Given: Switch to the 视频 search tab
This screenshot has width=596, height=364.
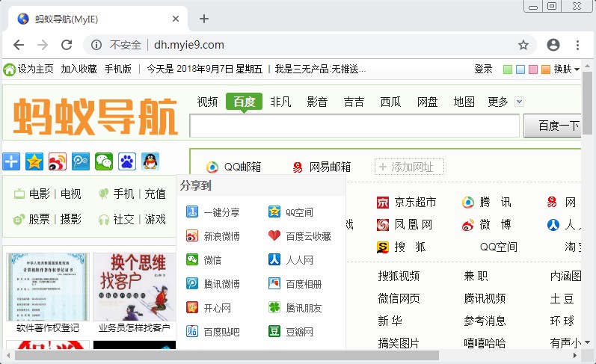Looking at the screenshot, I should point(207,102).
